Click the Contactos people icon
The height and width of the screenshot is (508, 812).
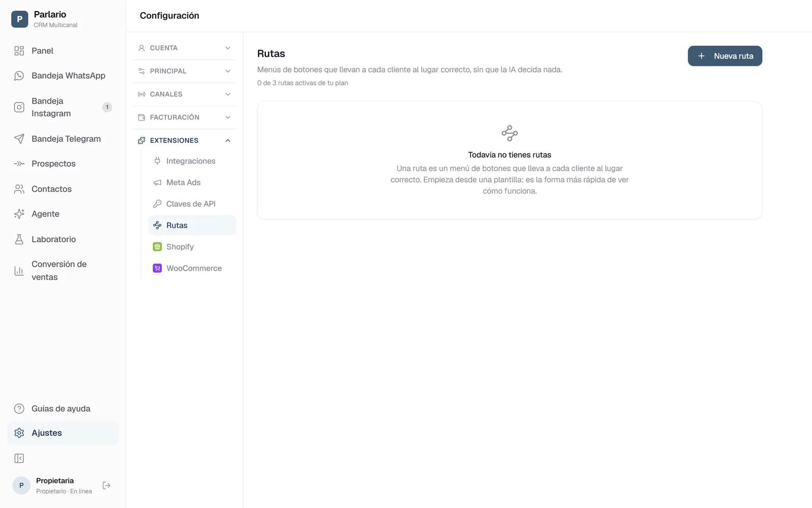coord(19,189)
